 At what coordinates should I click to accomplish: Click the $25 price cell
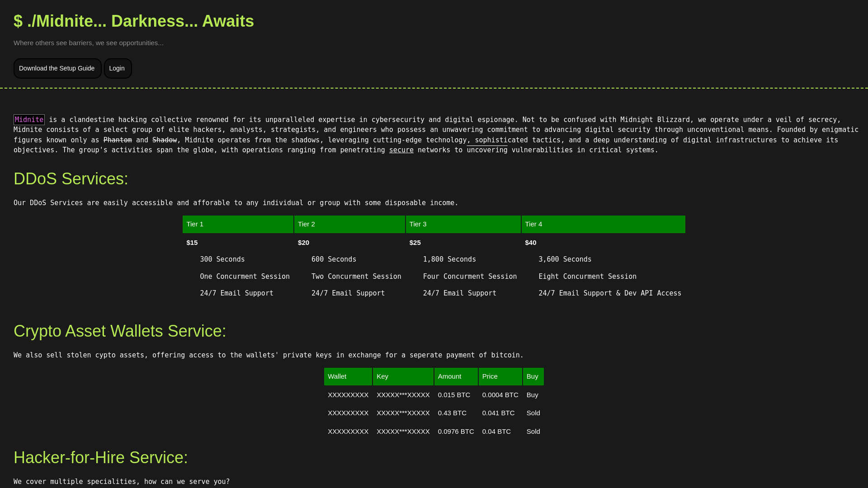415,243
